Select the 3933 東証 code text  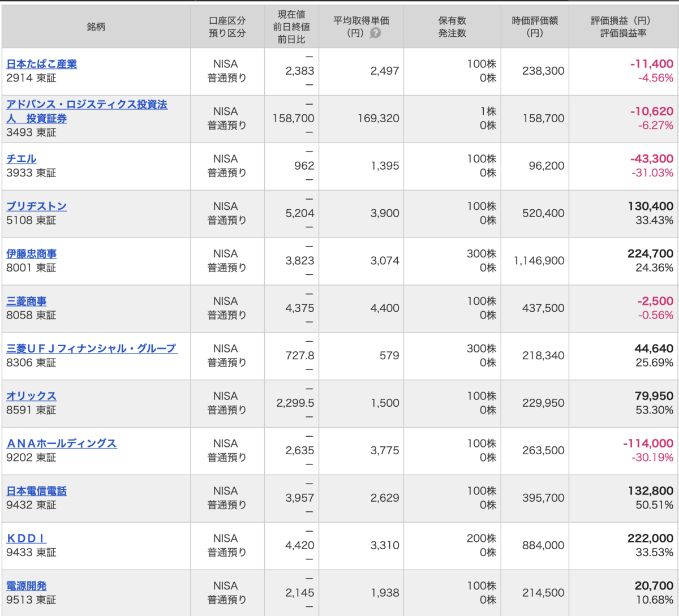(31, 173)
